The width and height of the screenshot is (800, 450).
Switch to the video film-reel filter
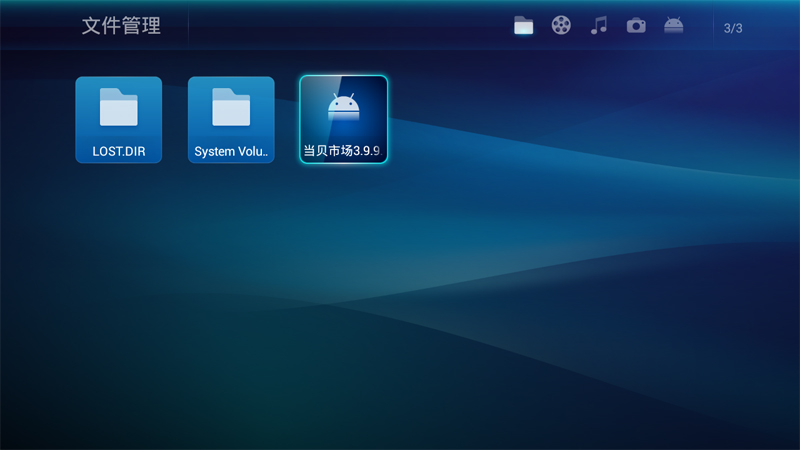(x=561, y=25)
